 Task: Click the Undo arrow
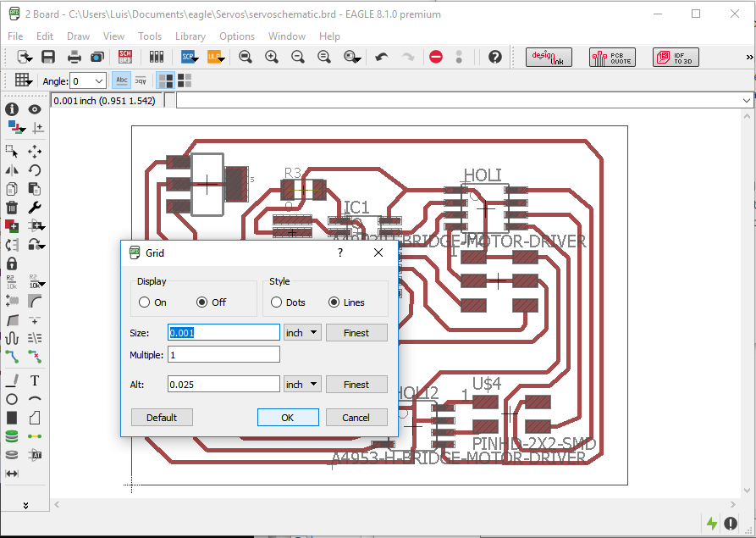381,57
